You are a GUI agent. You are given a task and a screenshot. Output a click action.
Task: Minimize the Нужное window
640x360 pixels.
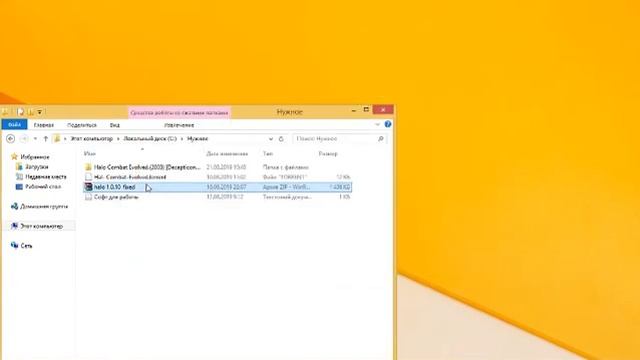point(353,110)
